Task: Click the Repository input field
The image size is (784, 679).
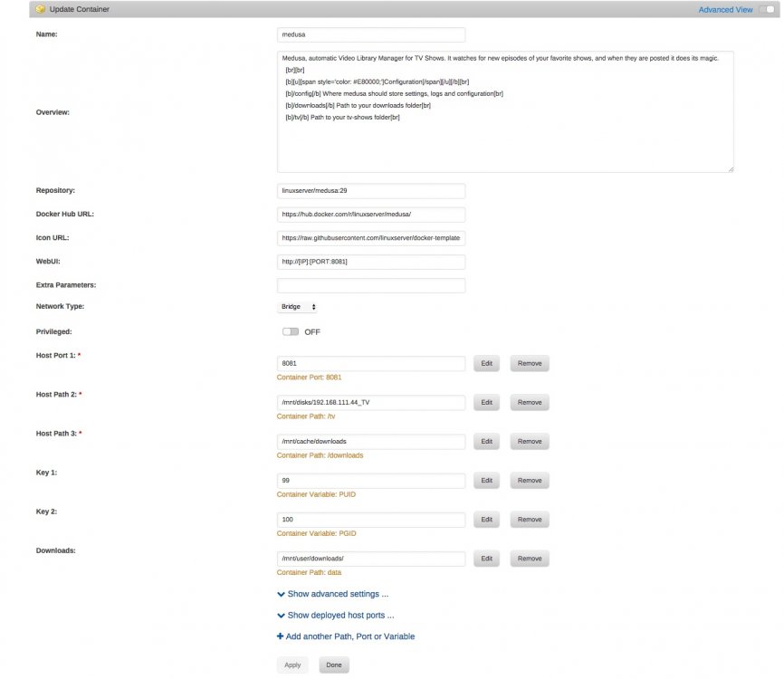Action: coord(371,190)
